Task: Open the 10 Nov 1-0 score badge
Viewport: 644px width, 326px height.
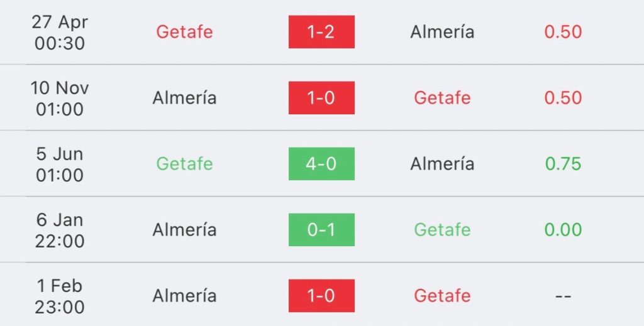Action: point(321,97)
